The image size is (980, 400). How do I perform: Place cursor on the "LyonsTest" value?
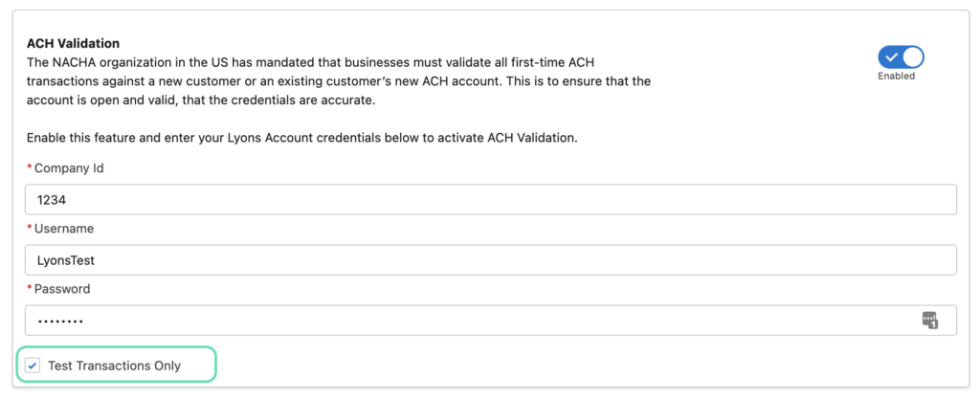pos(66,260)
